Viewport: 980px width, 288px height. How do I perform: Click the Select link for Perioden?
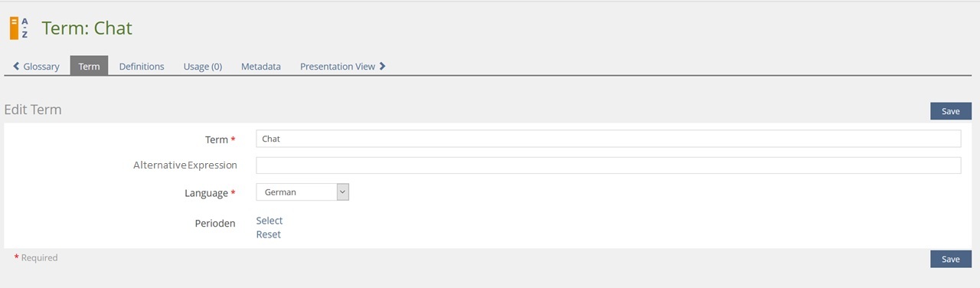click(269, 221)
